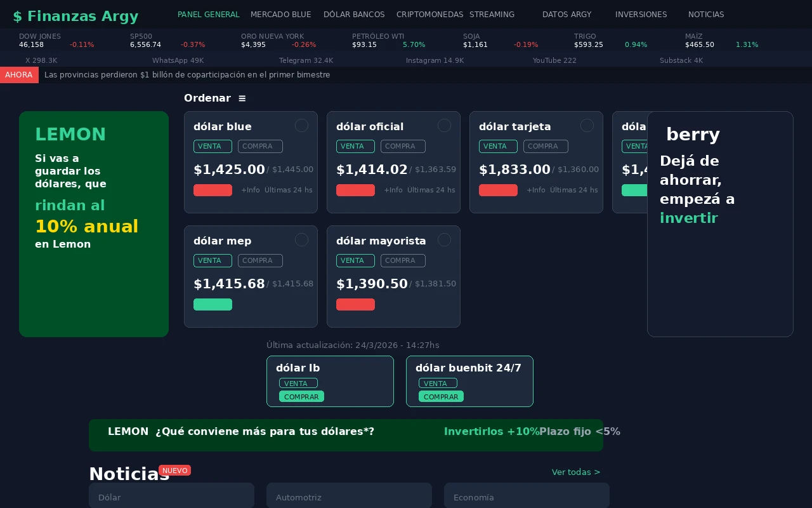Viewport: 812px width, 508px height.
Task: Open the Criptomonedas menu item
Action: tap(429, 15)
